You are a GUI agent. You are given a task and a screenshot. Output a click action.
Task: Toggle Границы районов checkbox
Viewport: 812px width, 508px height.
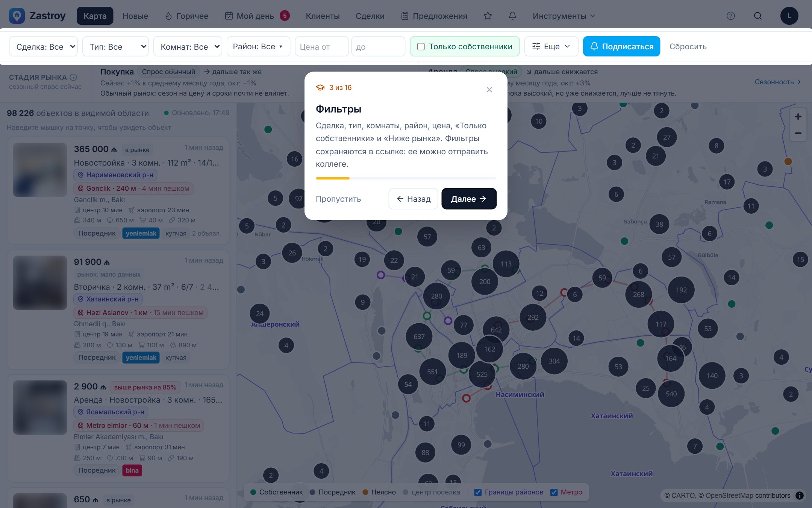click(478, 492)
